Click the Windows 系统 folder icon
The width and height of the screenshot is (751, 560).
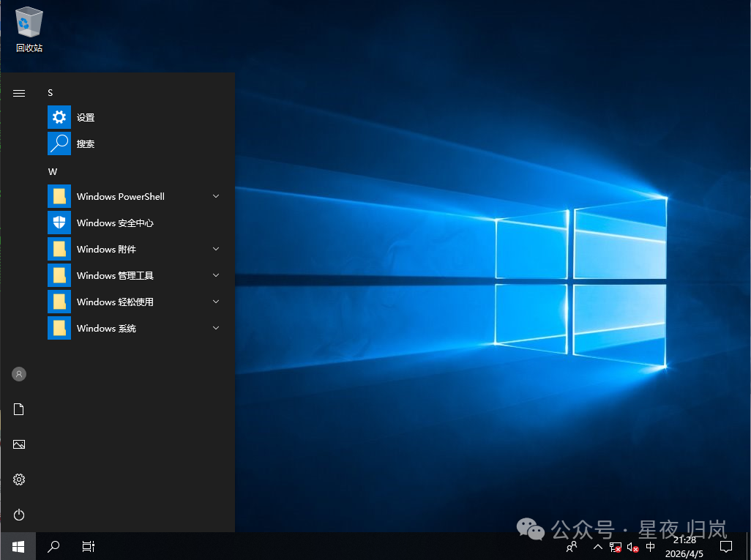tap(59, 328)
